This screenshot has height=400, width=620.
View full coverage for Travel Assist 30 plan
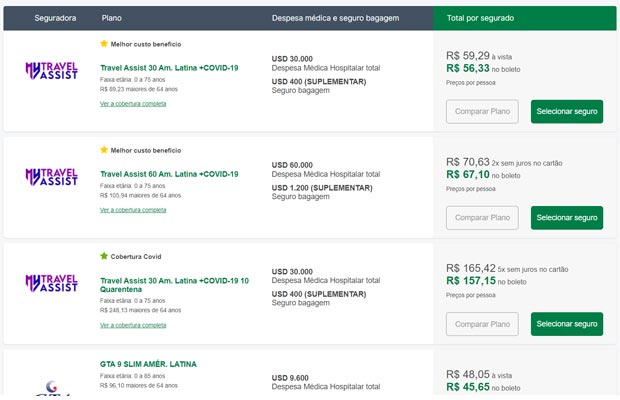[133, 104]
